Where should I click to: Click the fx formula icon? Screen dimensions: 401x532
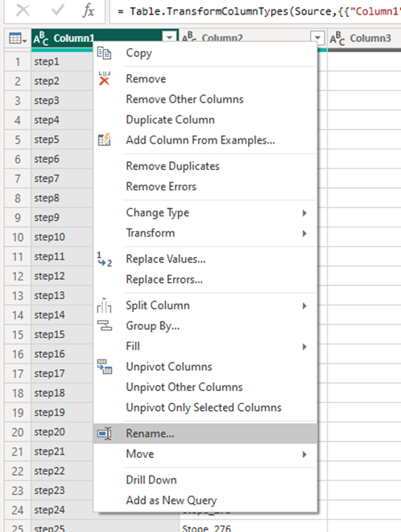[89, 10]
